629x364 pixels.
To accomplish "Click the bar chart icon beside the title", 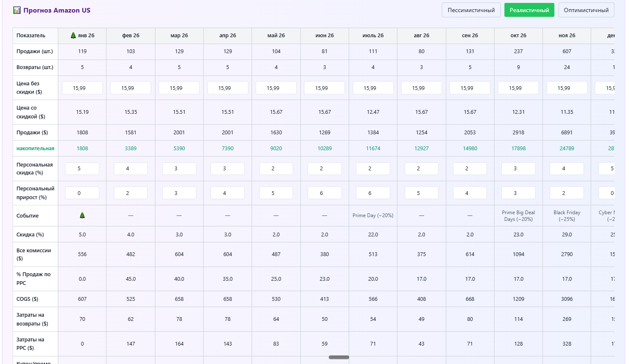I will point(17,10).
